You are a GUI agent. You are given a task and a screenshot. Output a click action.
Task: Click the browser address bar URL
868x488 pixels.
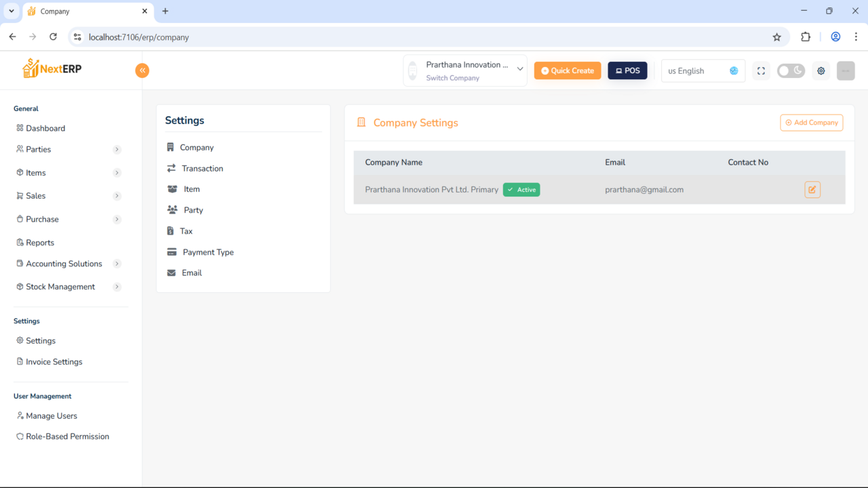tap(139, 37)
